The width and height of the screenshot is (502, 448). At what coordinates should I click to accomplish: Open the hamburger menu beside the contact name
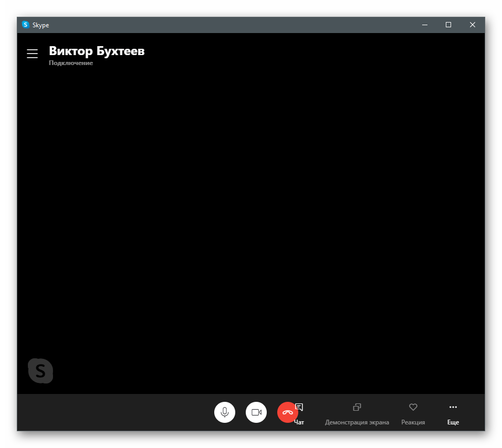click(33, 54)
